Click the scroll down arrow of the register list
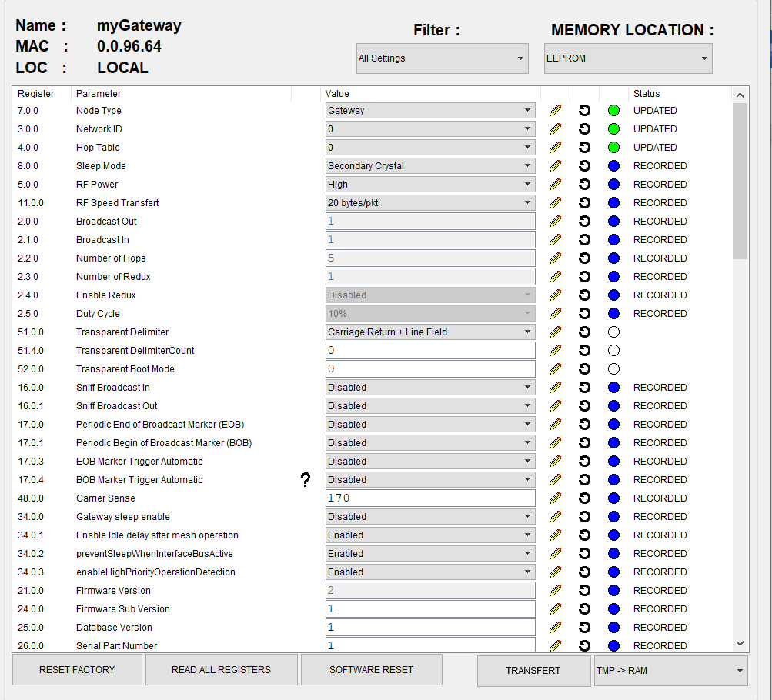The image size is (772, 700). point(740,643)
